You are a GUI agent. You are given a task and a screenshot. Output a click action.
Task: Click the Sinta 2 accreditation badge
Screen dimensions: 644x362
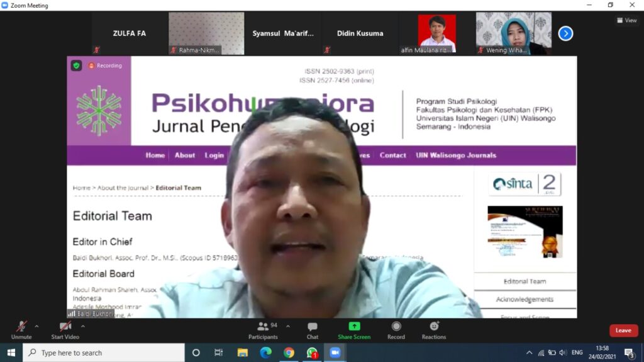(x=525, y=183)
